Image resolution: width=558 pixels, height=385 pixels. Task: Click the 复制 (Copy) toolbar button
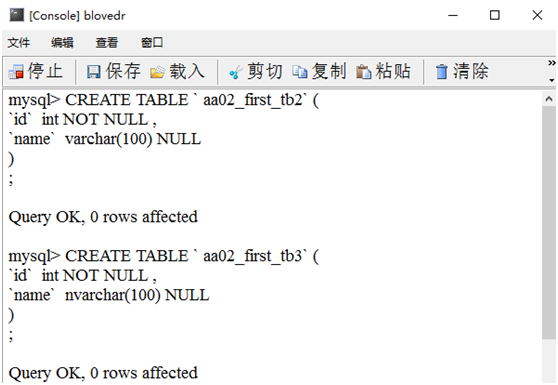[x=319, y=71]
